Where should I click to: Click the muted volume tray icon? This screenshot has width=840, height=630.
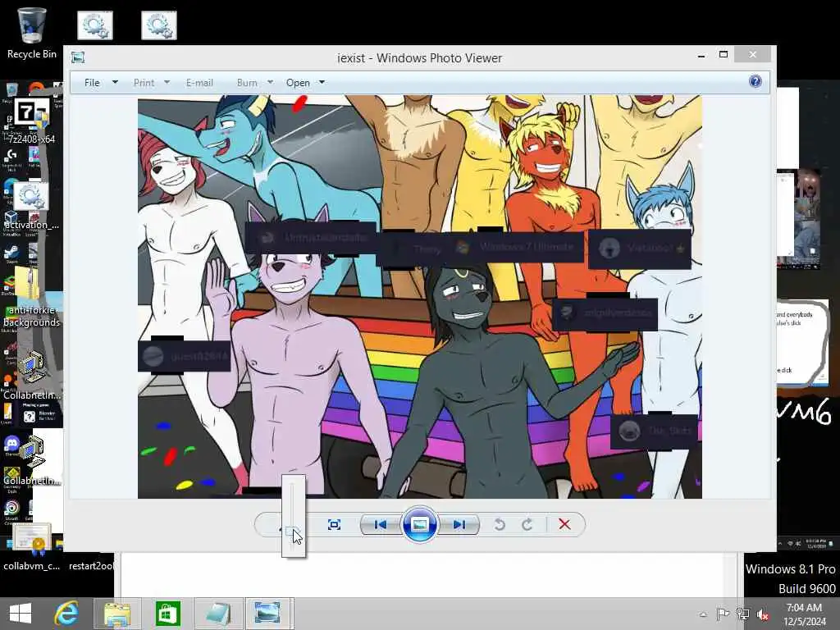[763, 614]
